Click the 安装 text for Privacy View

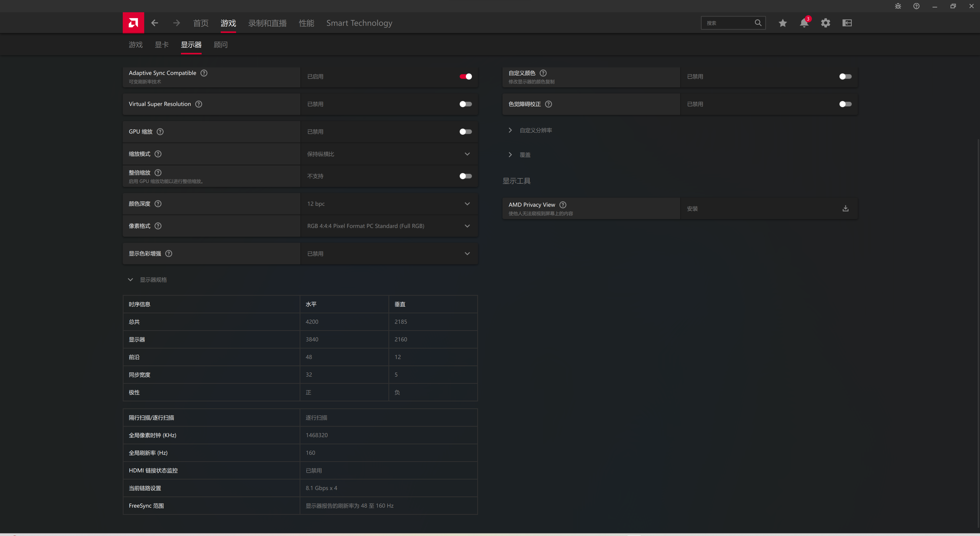692,209
